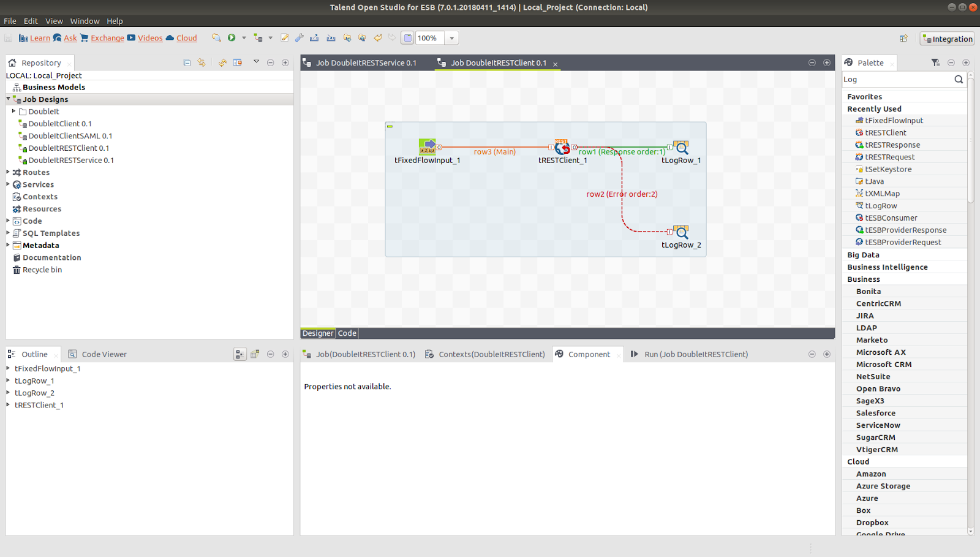Viewport: 980px width, 557px height.
Task: Toggle the link repository view button
Action: [x=202, y=63]
